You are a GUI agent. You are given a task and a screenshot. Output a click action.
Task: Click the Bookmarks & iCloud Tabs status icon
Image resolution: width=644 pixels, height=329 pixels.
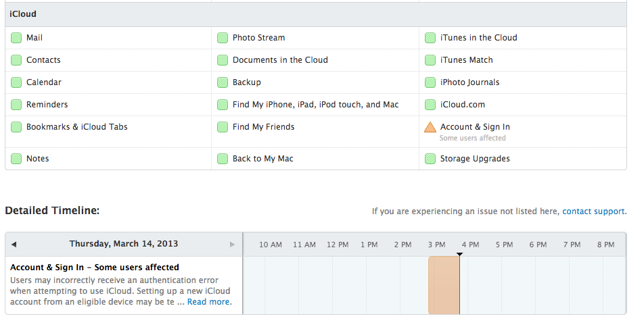(16, 127)
